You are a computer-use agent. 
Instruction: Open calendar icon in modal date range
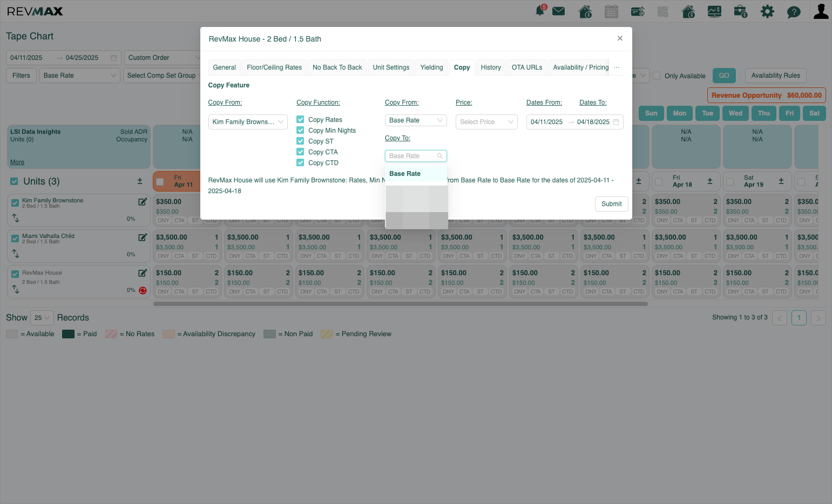[616, 122]
